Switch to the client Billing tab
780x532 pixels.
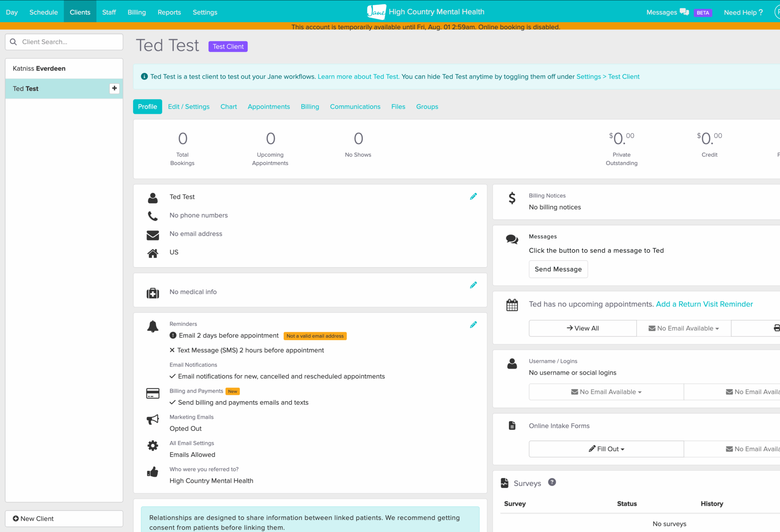point(310,107)
